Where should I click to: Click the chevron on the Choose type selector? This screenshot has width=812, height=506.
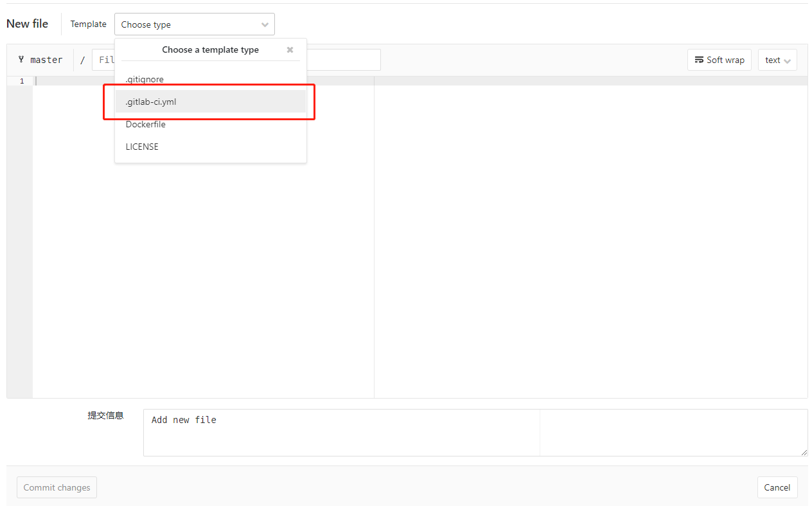tap(264, 24)
